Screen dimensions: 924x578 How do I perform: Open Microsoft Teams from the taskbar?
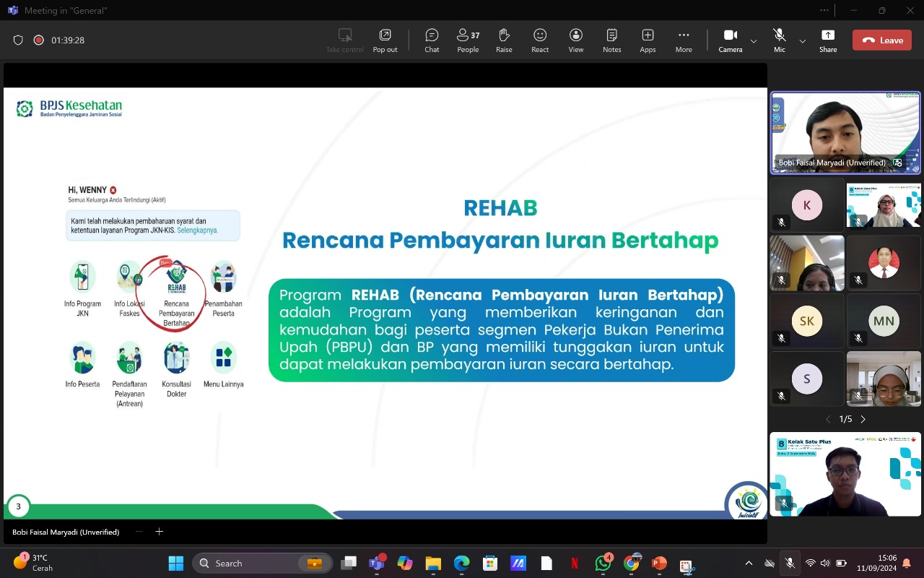[x=377, y=563]
